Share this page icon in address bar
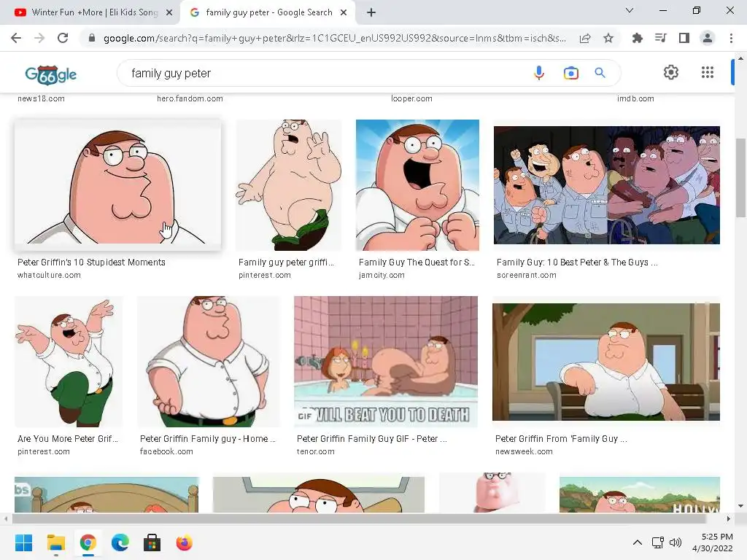The height and width of the screenshot is (560, 747). [x=585, y=38]
